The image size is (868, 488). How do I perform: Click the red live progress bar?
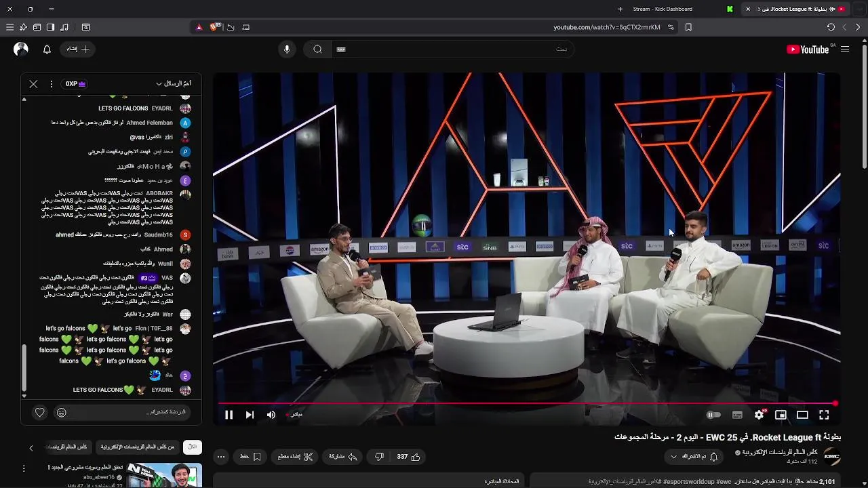[x=527, y=404]
